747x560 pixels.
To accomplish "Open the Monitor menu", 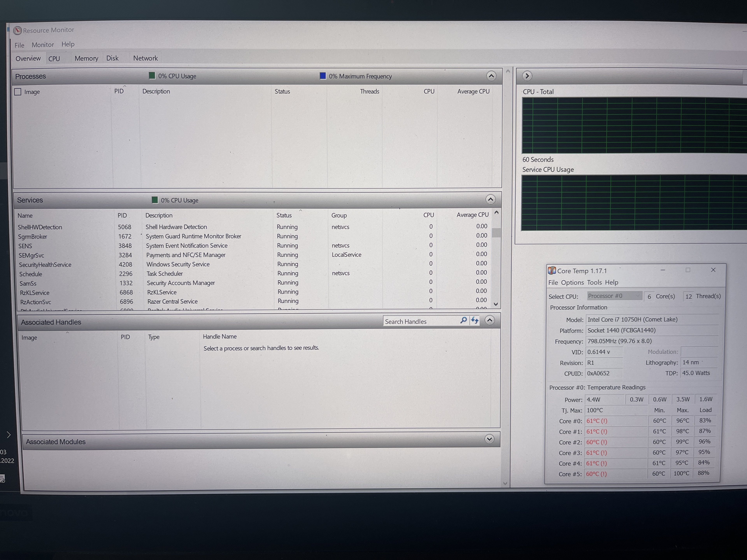I will 43,45.
